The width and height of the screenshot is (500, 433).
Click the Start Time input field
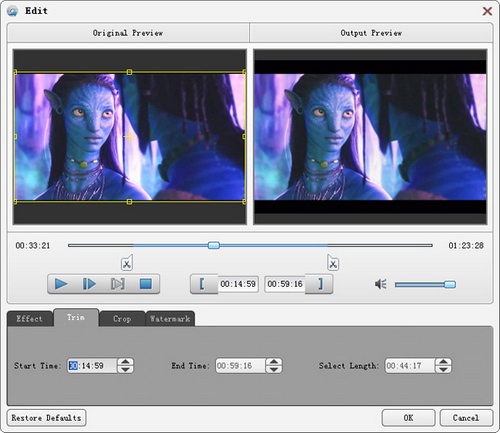(x=92, y=366)
